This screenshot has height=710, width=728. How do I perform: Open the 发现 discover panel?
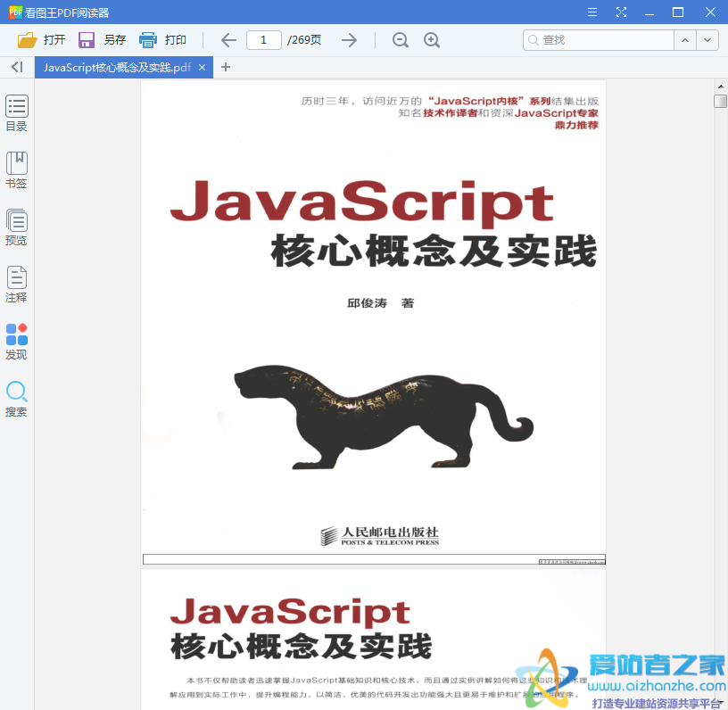pos(16,342)
